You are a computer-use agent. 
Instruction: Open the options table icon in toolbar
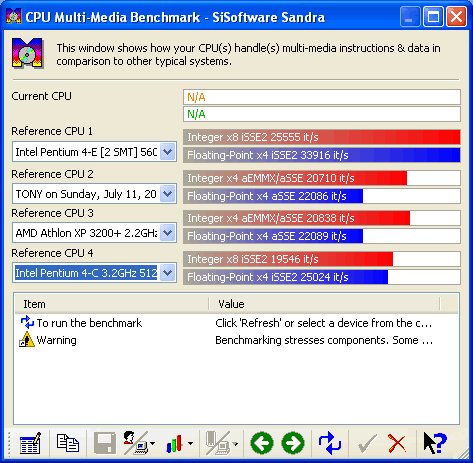coord(30,443)
